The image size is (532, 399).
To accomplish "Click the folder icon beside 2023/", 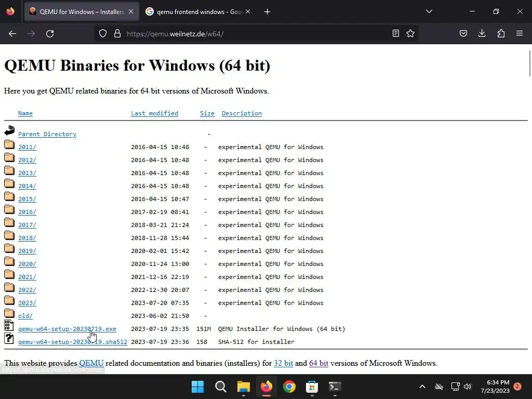I will (9, 301).
